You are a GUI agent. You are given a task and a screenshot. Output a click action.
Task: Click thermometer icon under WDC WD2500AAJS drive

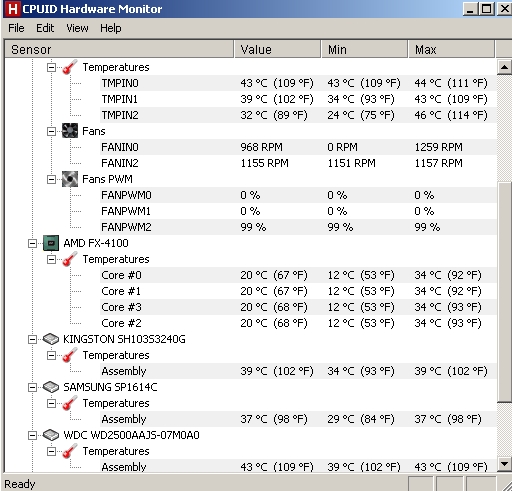pyautogui.click(x=70, y=451)
